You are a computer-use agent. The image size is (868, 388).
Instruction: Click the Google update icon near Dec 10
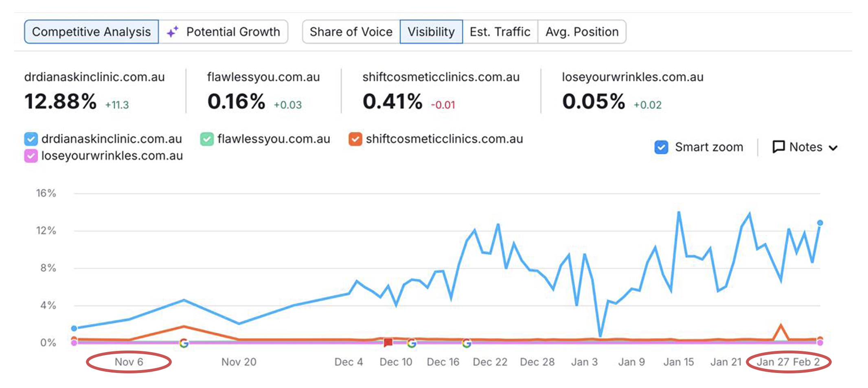point(412,343)
